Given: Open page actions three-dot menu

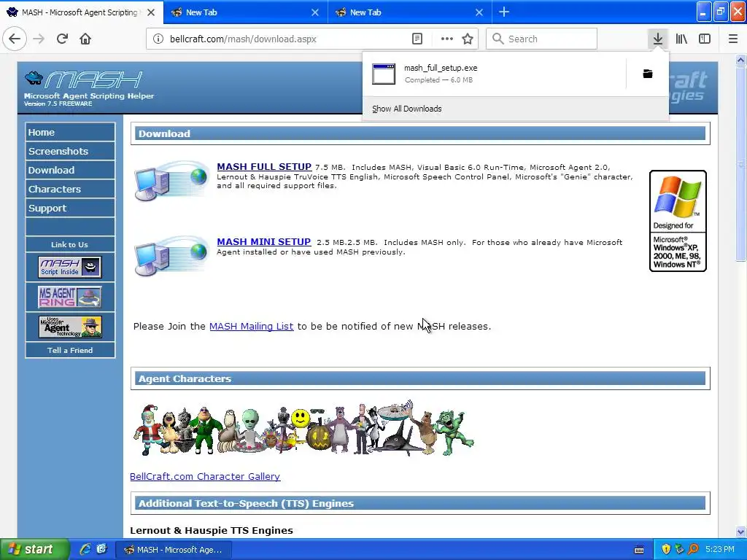Looking at the screenshot, I should [447, 39].
